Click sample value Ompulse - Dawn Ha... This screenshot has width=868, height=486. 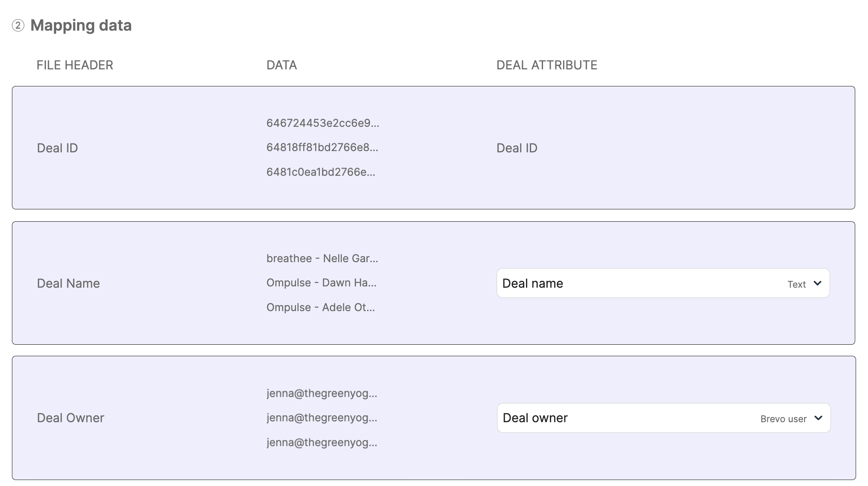[x=322, y=283]
